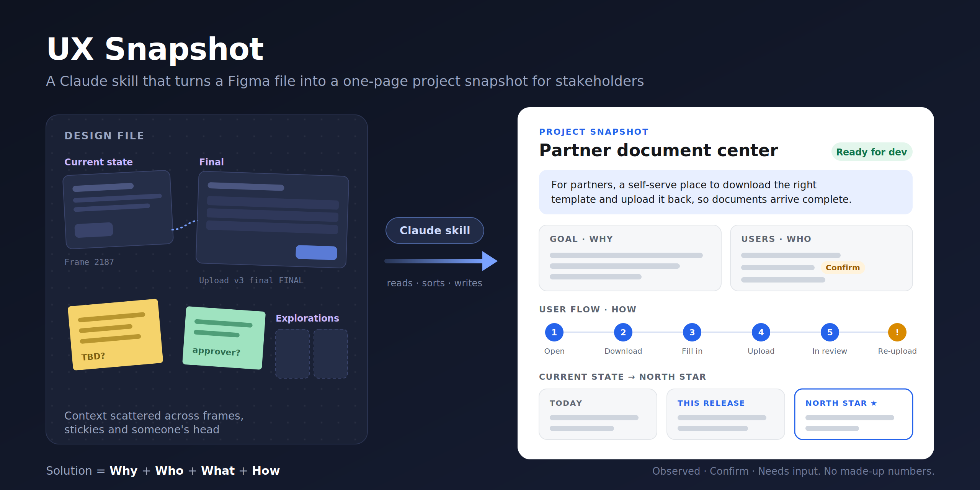Click the blue summary description box
This screenshot has height=490, width=980.
(x=725, y=192)
